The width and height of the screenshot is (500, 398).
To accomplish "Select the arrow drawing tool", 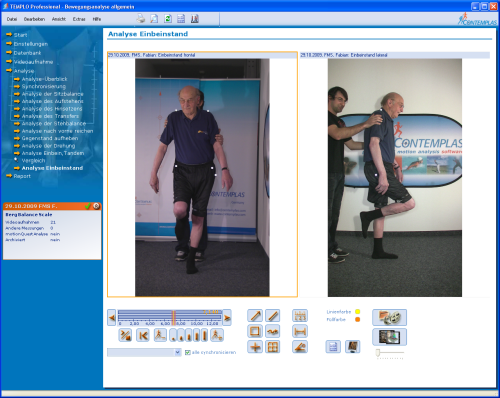I will (x=255, y=316).
